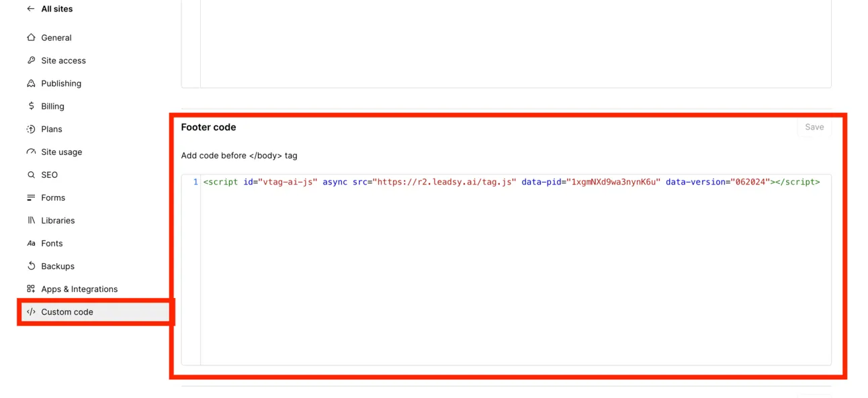
Task: Click the script src URL r2.leadsy.ai/tag.js
Action: 444,182
